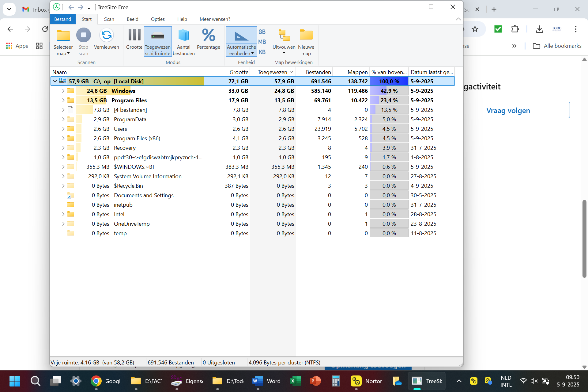The height and width of the screenshot is (392, 588).
Task: Sort by Toegewezen column header
Action: tap(272, 72)
